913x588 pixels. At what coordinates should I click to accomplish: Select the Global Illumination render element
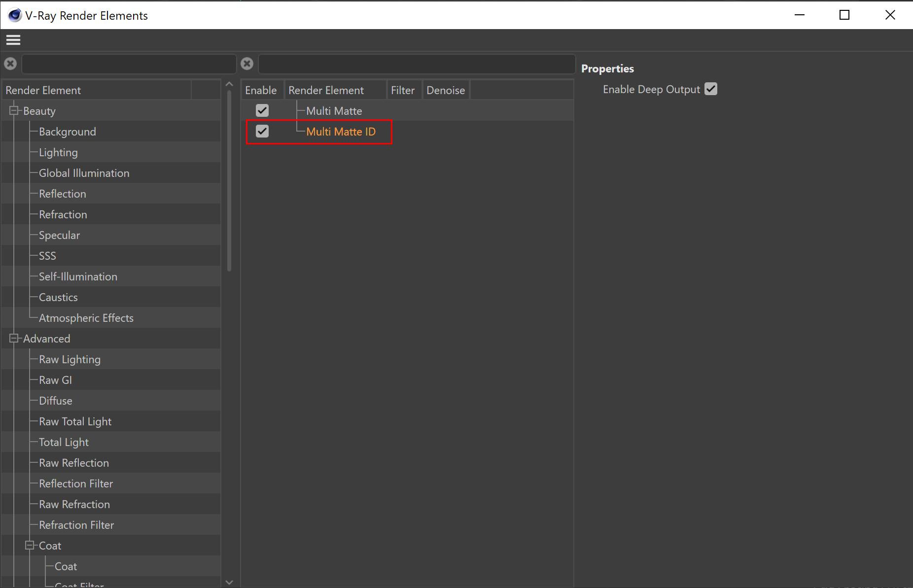84,173
